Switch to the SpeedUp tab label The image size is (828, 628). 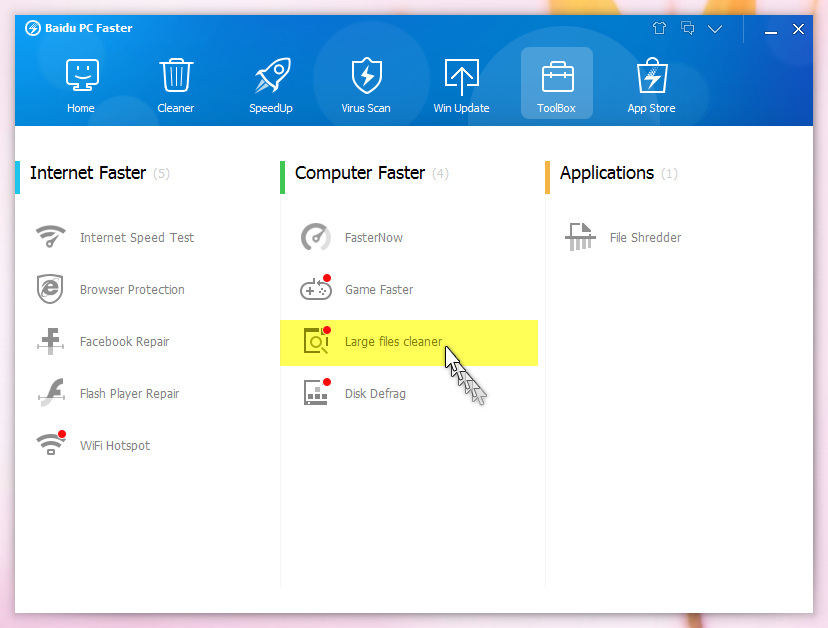271,108
